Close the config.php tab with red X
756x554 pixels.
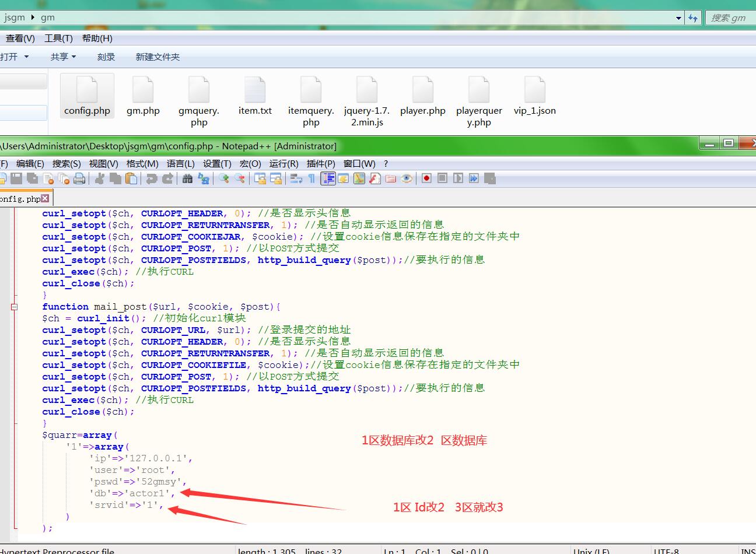tap(45, 199)
